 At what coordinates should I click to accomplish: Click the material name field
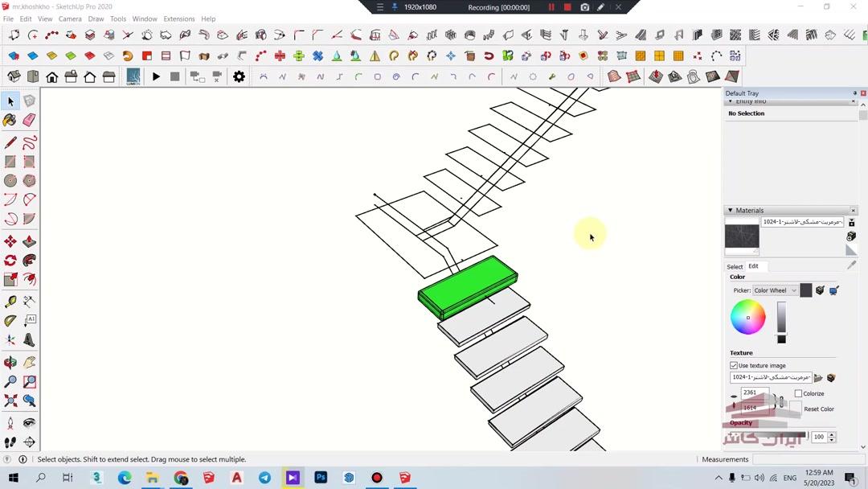pos(803,222)
